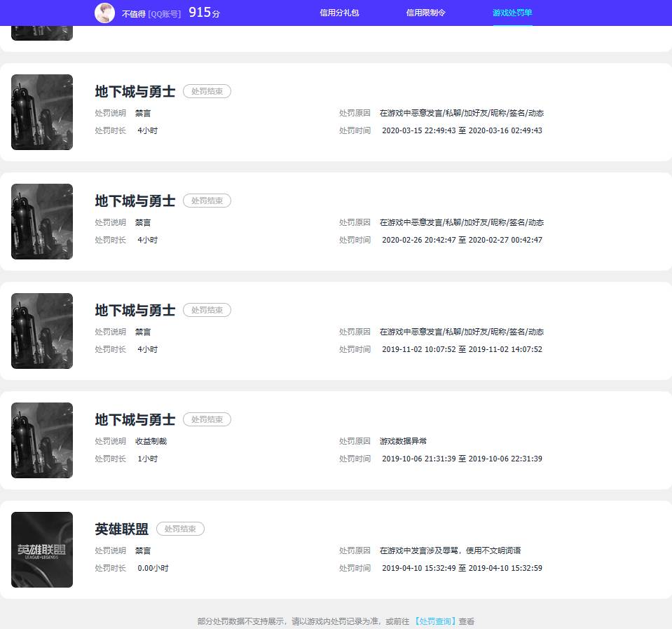Click the 地下城与勇士 title of the 2020-02-26 record
This screenshot has height=629, width=672.
pyautogui.click(x=135, y=201)
